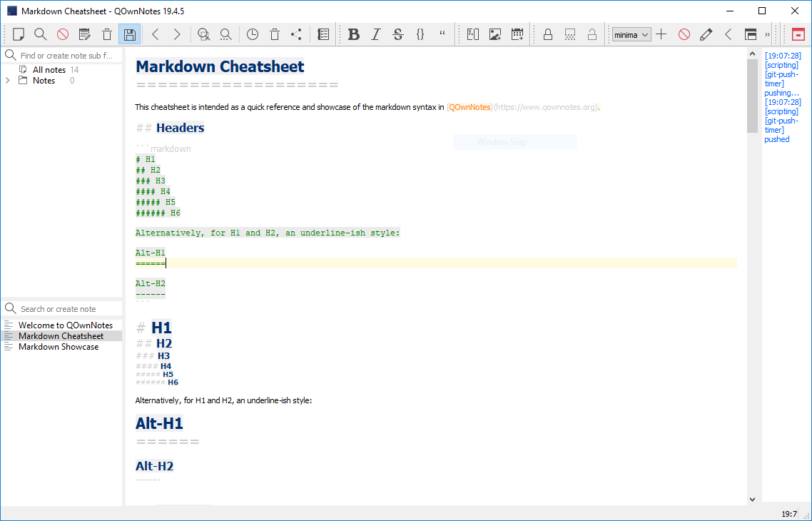Rename workspace with pencil icon beside dropdown

coord(706,35)
